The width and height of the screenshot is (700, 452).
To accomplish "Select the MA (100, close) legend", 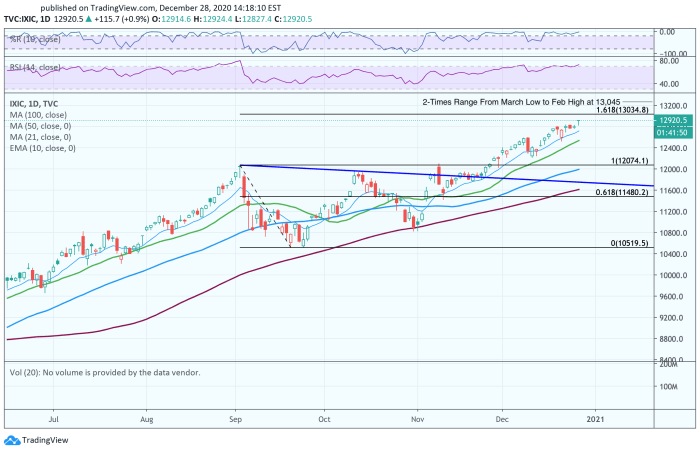I will pos(38,115).
